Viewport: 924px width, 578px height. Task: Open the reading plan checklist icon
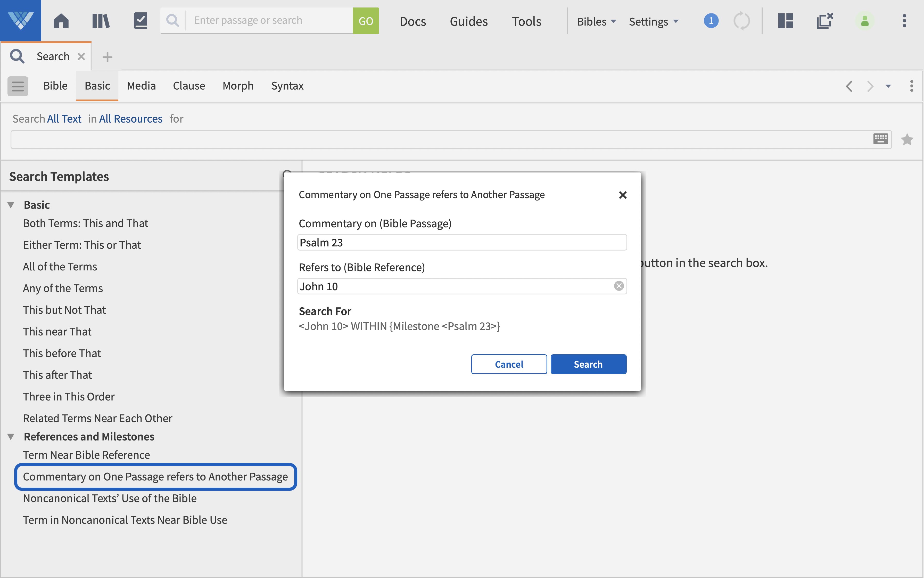(141, 21)
